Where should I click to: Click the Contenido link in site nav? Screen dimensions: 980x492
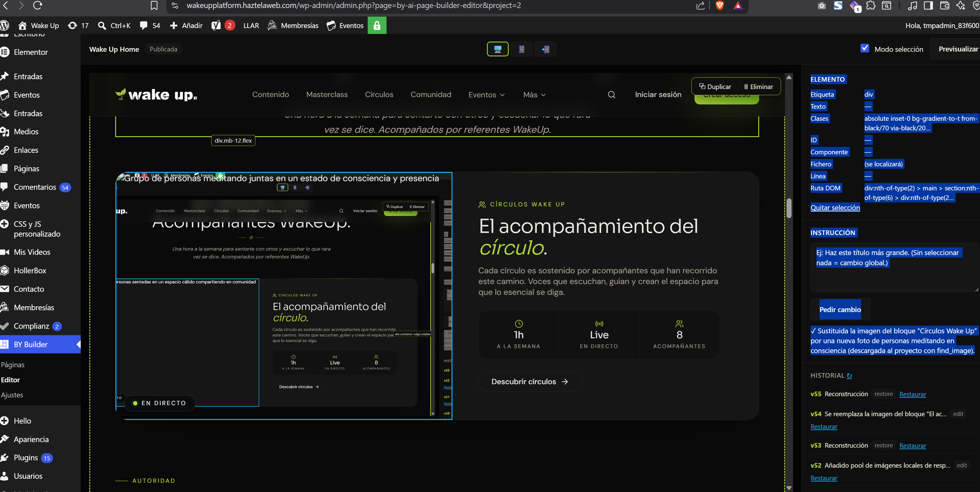click(270, 95)
